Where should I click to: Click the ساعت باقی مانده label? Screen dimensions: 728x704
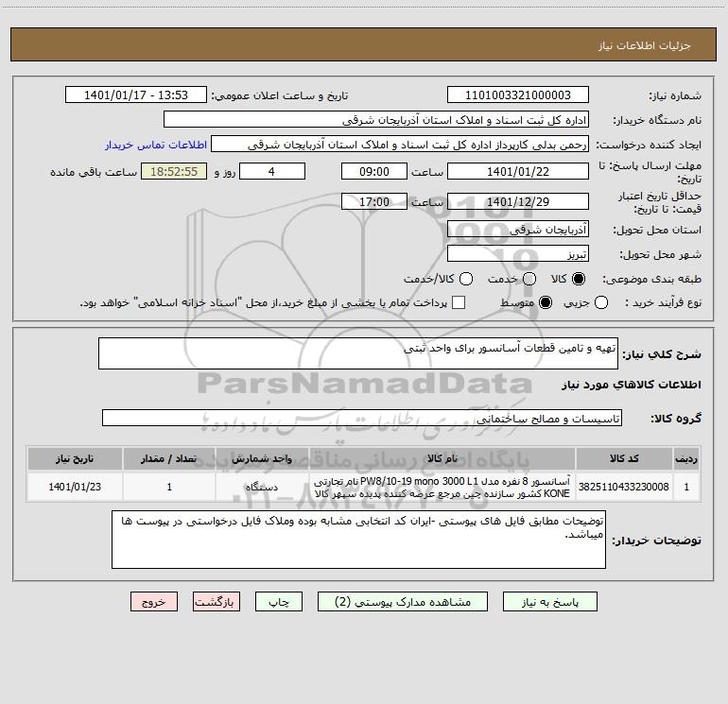[x=94, y=172]
